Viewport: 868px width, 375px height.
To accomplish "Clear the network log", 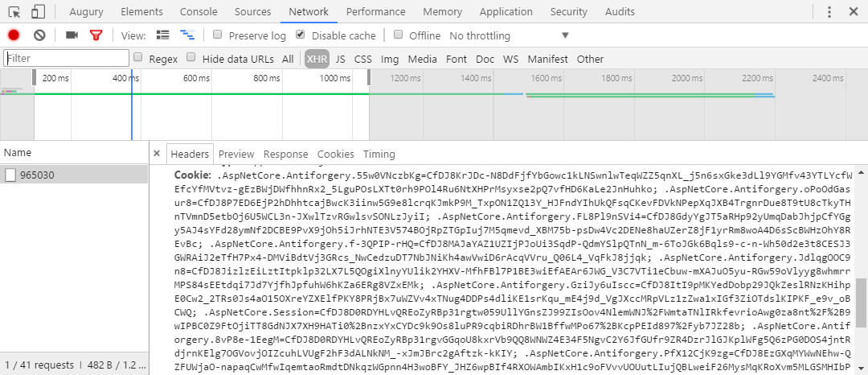I will coord(39,35).
